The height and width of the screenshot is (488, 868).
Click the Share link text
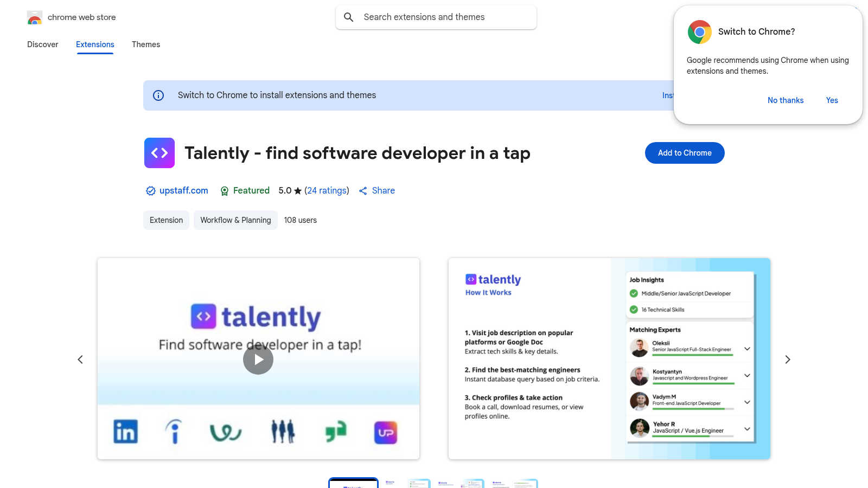[x=384, y=190]
